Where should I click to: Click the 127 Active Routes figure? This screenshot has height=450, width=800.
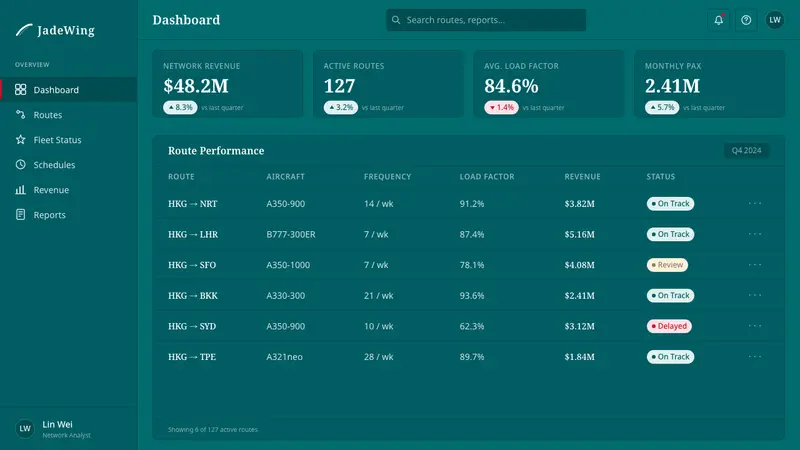tap(339, 86)
